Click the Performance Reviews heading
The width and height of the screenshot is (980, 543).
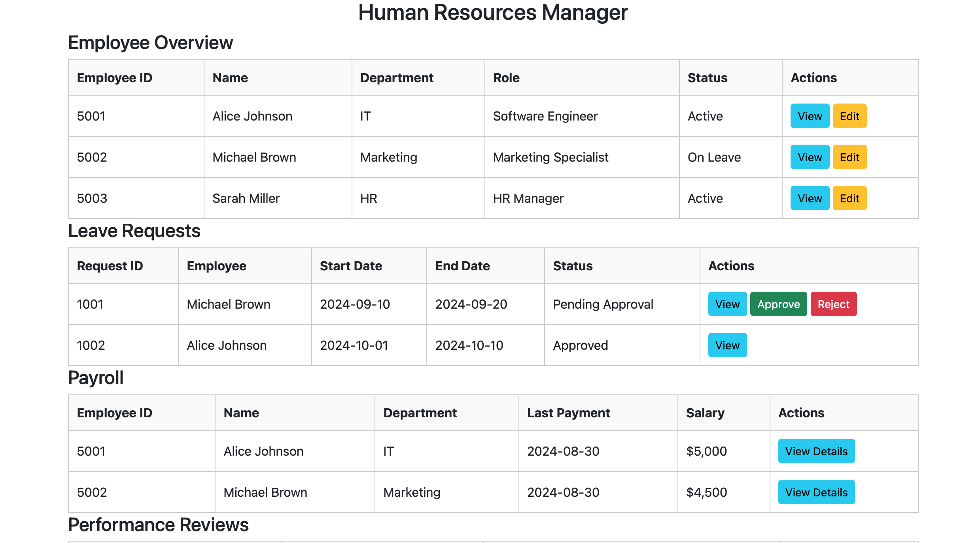[x=158, y=525]
